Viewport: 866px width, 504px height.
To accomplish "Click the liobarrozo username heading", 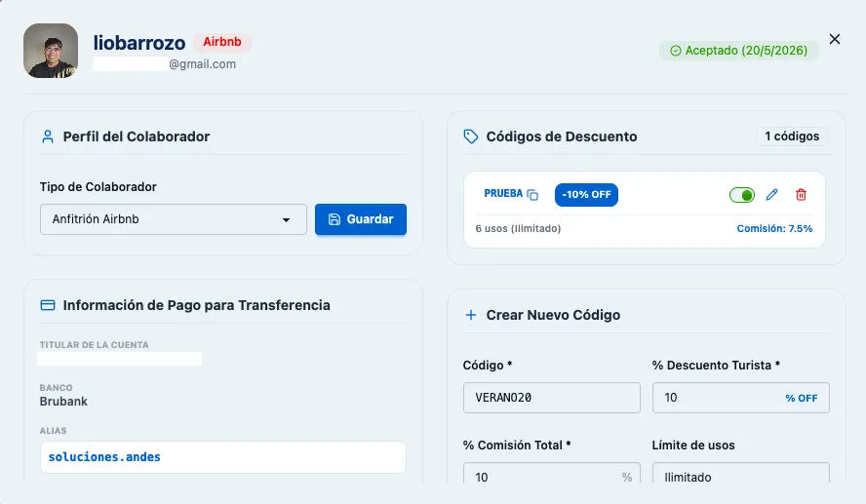I will [139, 43].
